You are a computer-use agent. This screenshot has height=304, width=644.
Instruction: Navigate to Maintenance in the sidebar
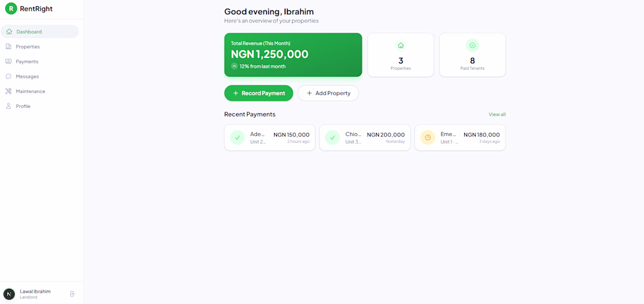30,91
